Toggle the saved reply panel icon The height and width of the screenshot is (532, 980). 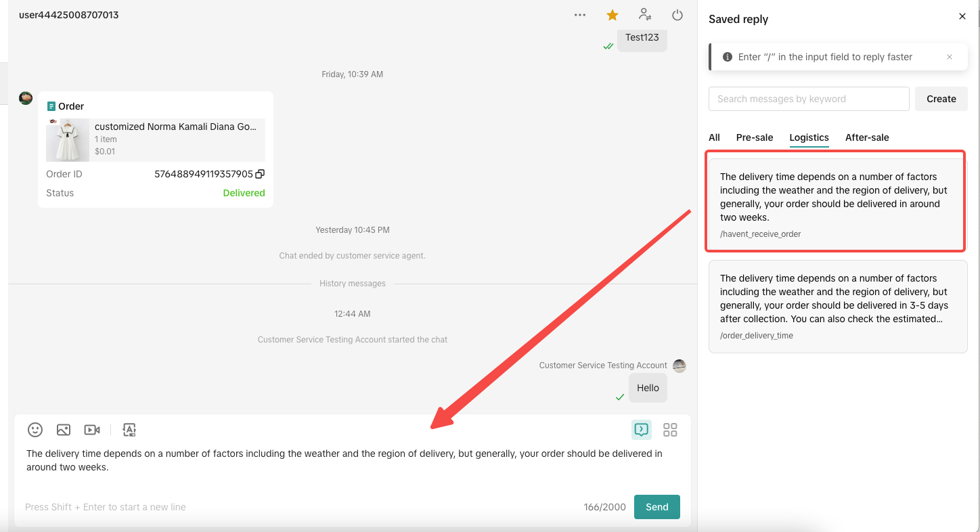(642, 430)
